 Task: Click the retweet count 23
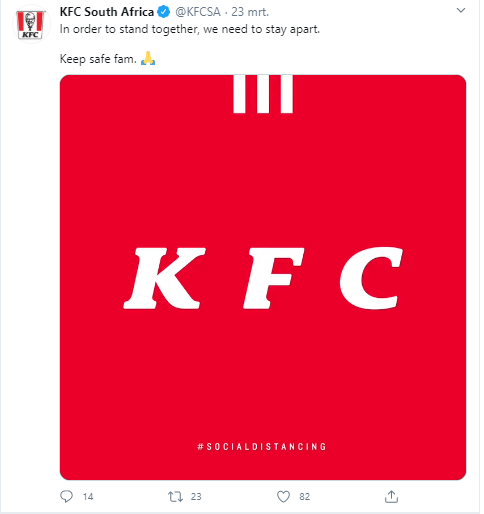tap(196, 497)
